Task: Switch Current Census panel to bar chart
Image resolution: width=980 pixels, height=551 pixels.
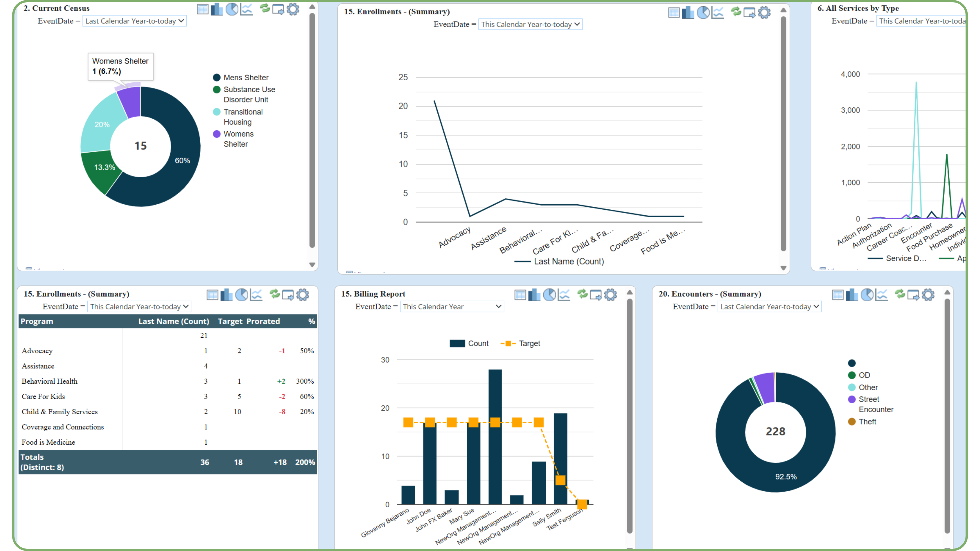Action: (217, 9)
